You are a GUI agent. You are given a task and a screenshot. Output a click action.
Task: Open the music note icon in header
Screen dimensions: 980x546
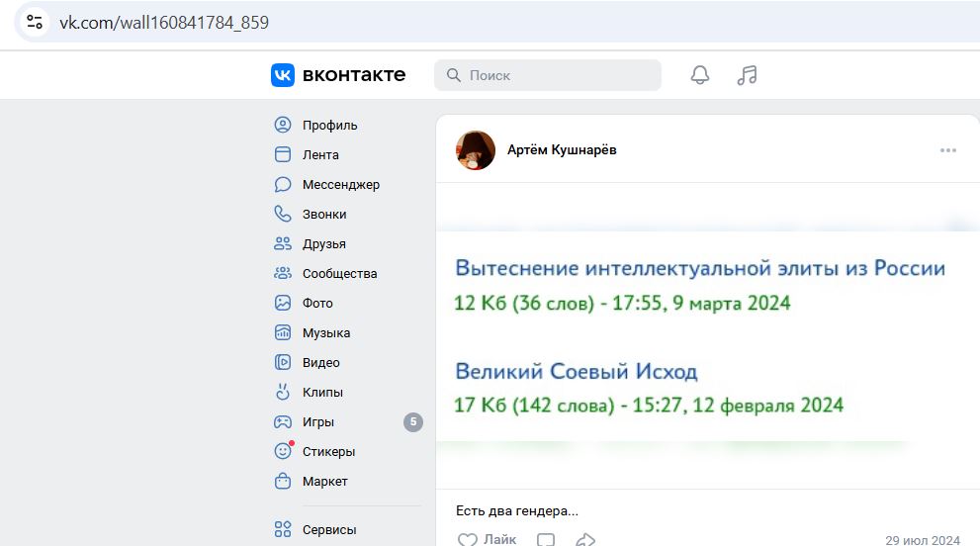[x=747, y=75]
